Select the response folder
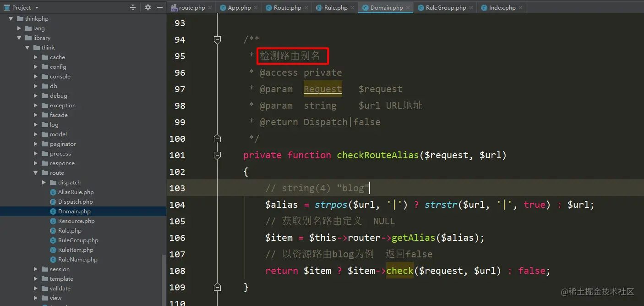Screen dimensions: 644x306 tap(62, 163)
